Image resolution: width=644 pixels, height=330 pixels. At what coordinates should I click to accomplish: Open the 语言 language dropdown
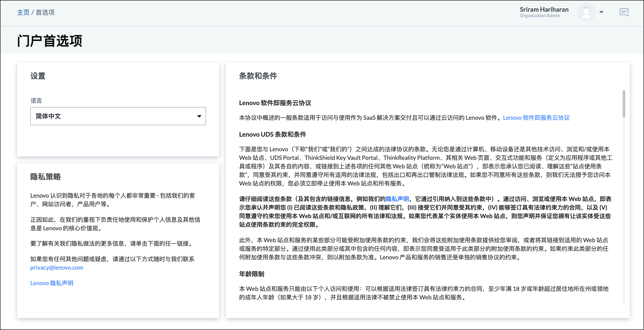click(118, 116)
